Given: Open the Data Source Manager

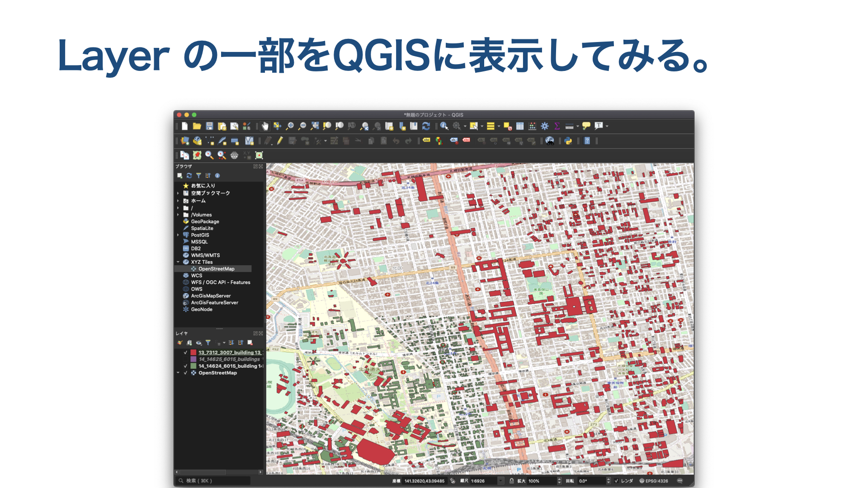Looking at the screenshot, I should click(184, 141).
